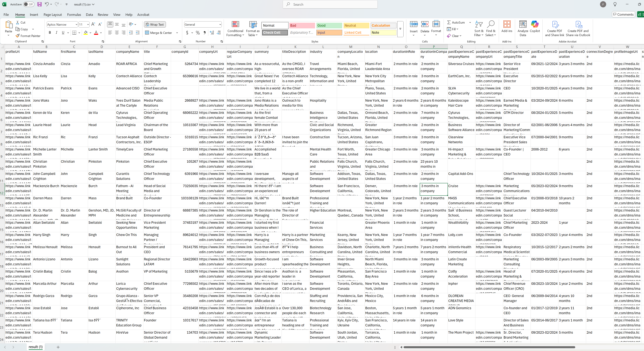
Task: Select the Format Painter tool
Action: 28,36
